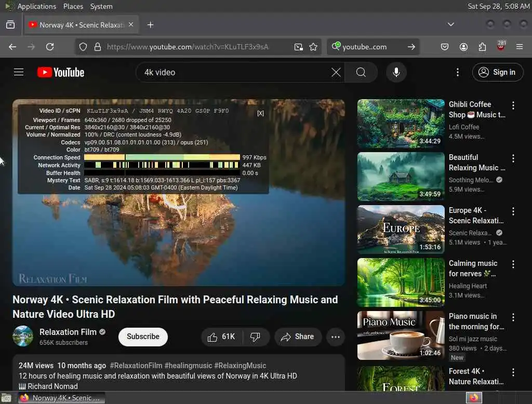Go to the YouTube home logo

pyautogui.click(x=61, y=72)
